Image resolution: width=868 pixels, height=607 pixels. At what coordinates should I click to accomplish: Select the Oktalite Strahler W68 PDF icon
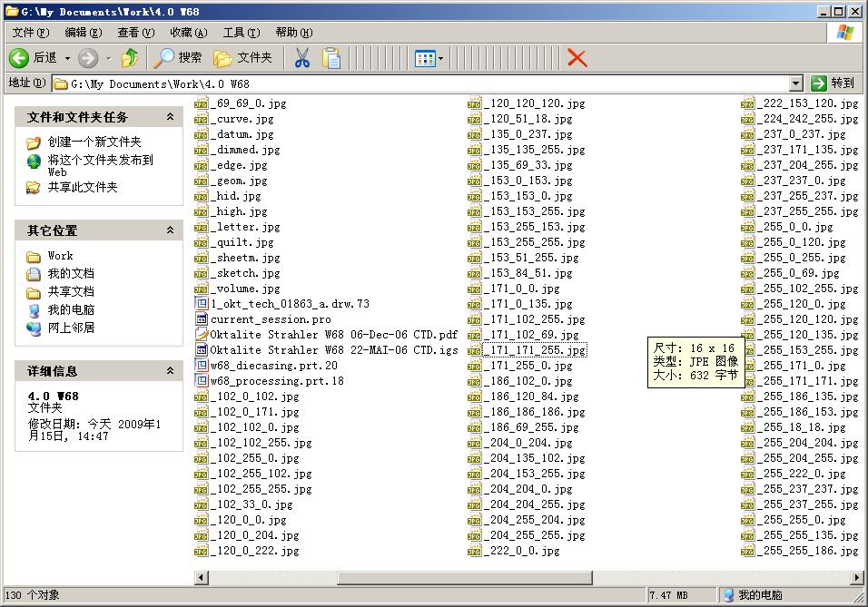[x=201, y=335]
